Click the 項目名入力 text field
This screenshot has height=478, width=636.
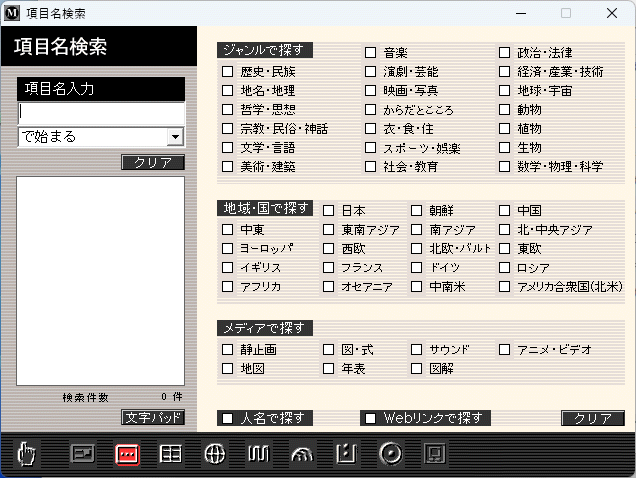pyautogui.click(x=100, y=112)
